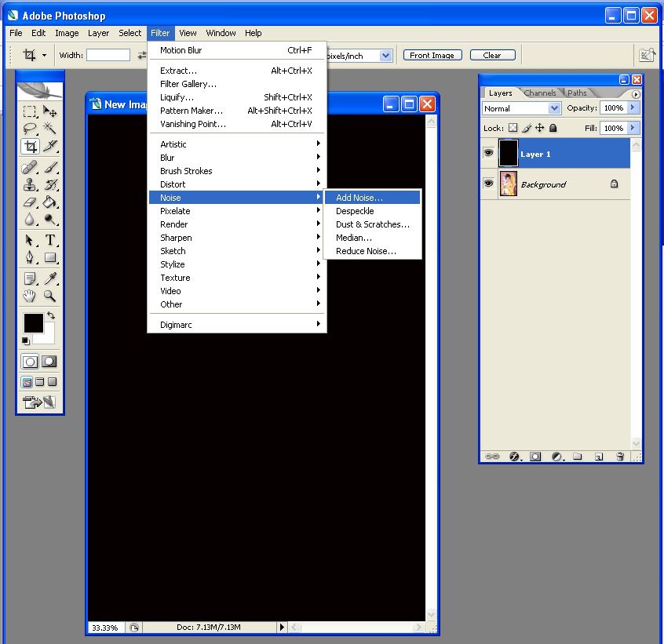This screenshot has width=664, height=644.
Task: Click the delete layer trash icon
Action: 620,456
